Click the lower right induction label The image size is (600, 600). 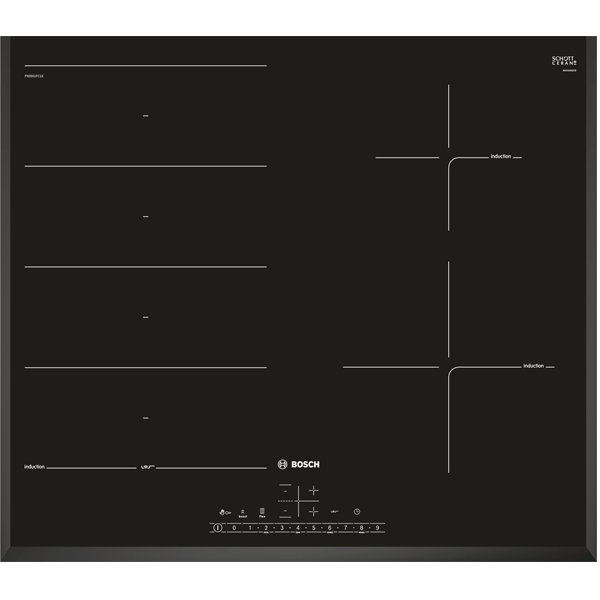(x=533, y=366)
